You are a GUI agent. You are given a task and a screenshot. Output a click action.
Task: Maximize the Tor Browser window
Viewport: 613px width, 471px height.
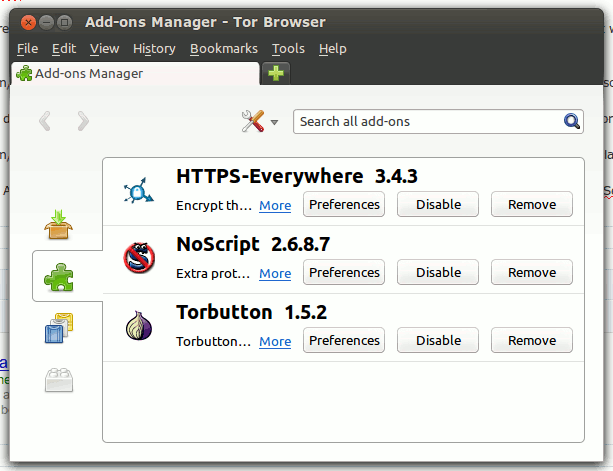click(x=65, y=22)
